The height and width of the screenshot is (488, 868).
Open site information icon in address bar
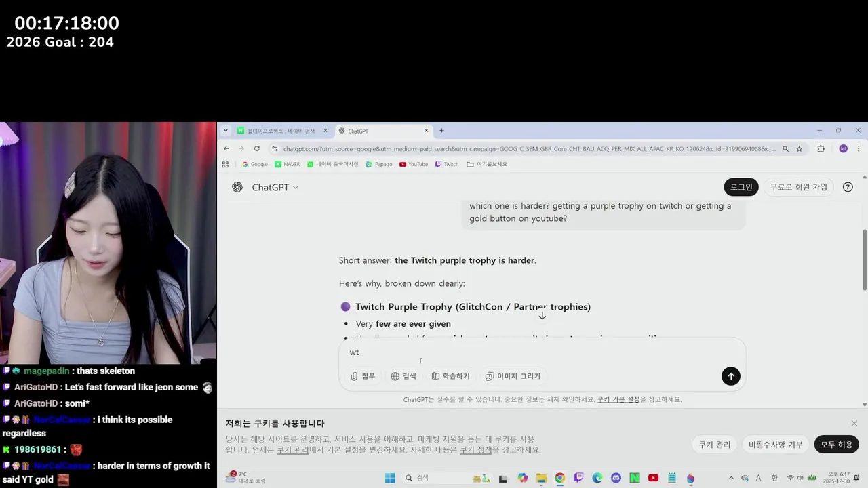coord(275,148)
